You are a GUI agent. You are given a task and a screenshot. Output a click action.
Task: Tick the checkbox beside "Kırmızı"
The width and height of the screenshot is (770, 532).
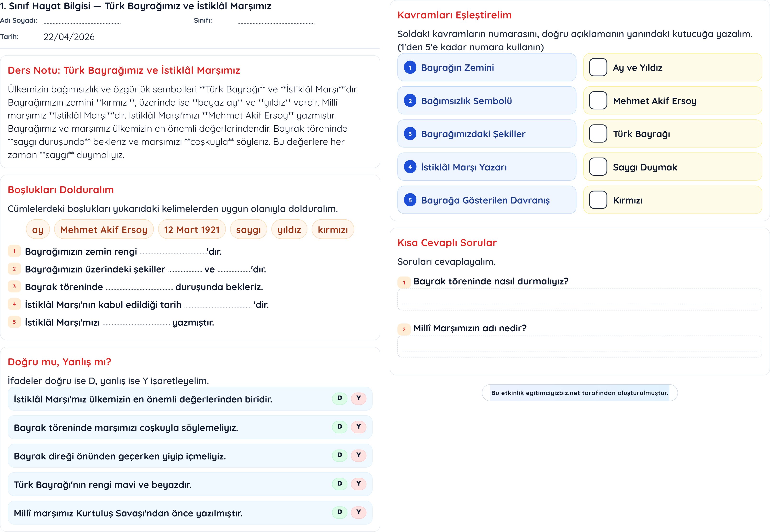(x=598, y=200)
